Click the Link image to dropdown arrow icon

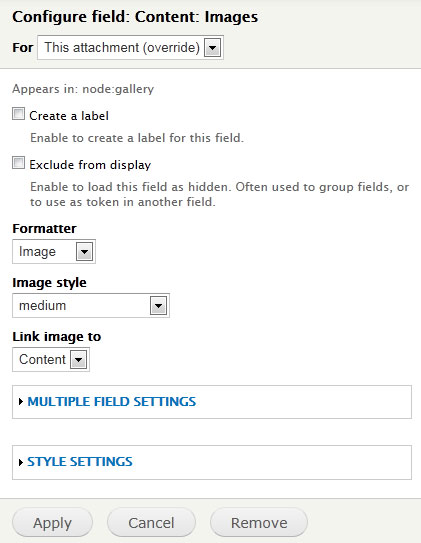coord(79,360)
